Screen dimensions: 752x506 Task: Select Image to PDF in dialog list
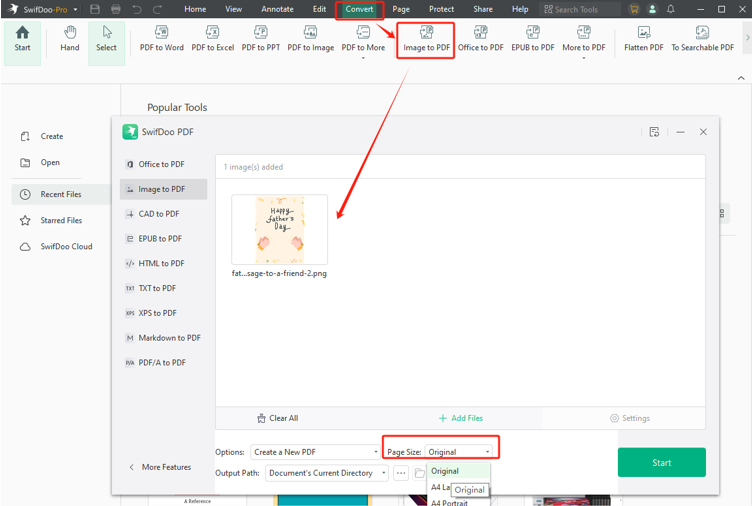(x=163, y=189)
